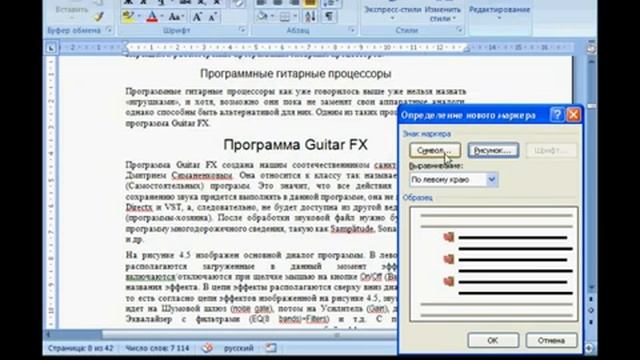Open the Экспресс-стили gallery
The width and height of the screenshot is (640, 360).
point(393,13)
